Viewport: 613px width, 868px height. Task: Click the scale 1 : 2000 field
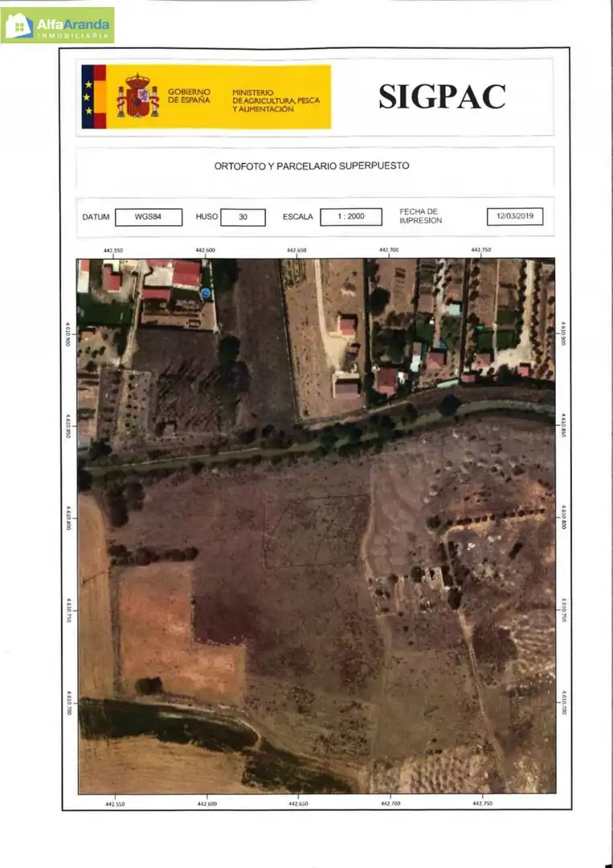(351, 216)
